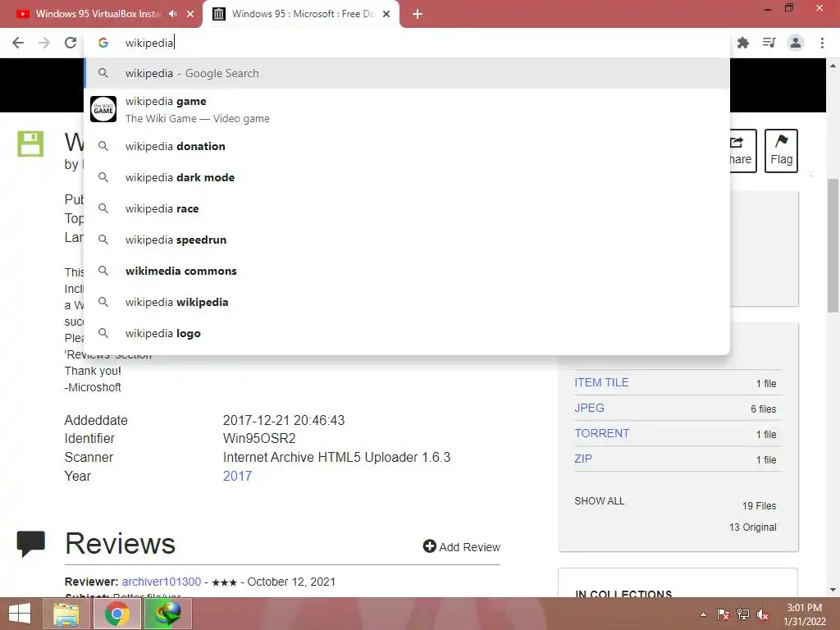Open the media control icon in the toolbar

tap(769, 43)
